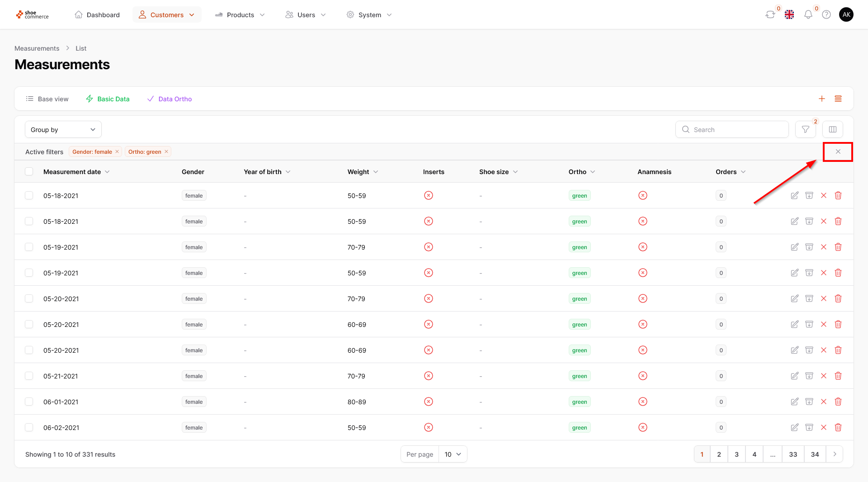Open the filter funnel icon
The width and height of the screenshot is (868, 482).
pyautogui.click(x=805, y=130)
